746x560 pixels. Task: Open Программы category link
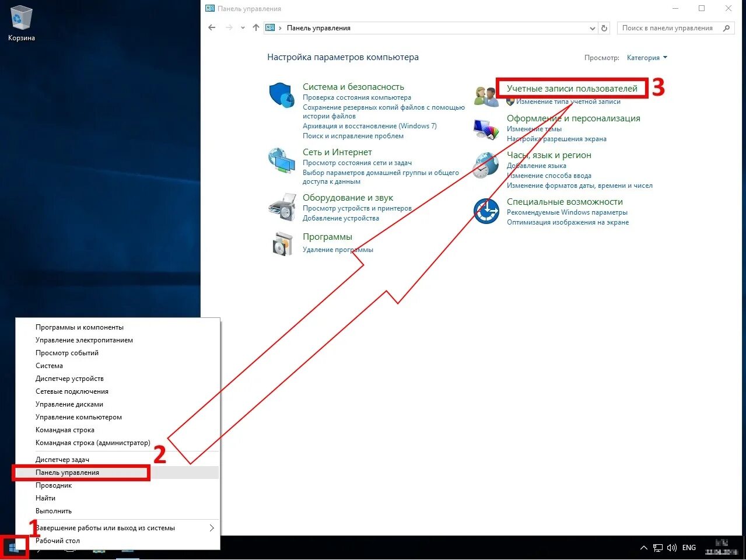[x=327, y=237]
